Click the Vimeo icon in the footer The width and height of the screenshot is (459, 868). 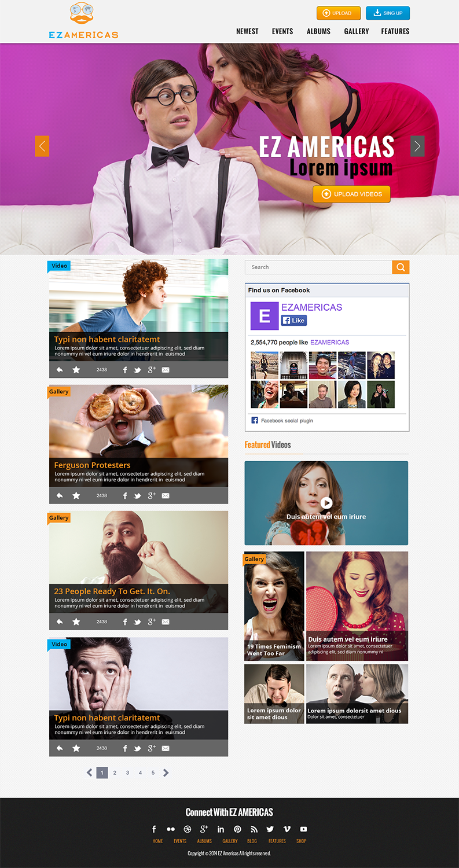pyautogui.click(x=287, y=829)
